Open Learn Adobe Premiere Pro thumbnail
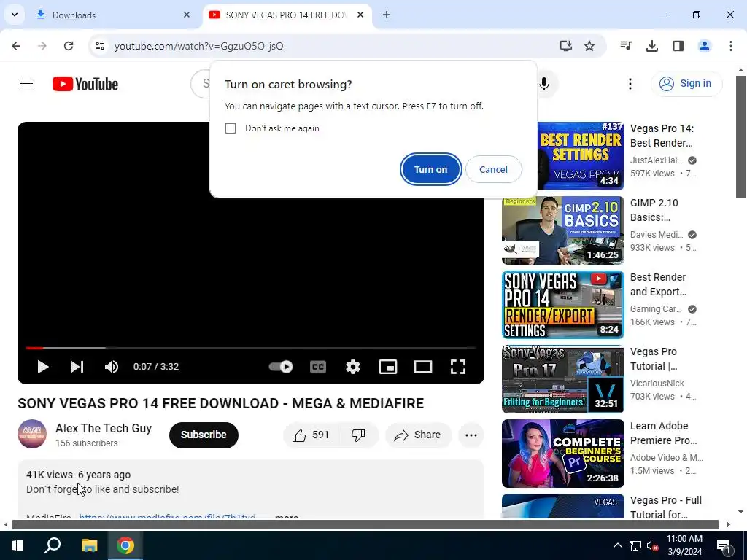This screenshot has height=560, width=747. tap(562, 454)
